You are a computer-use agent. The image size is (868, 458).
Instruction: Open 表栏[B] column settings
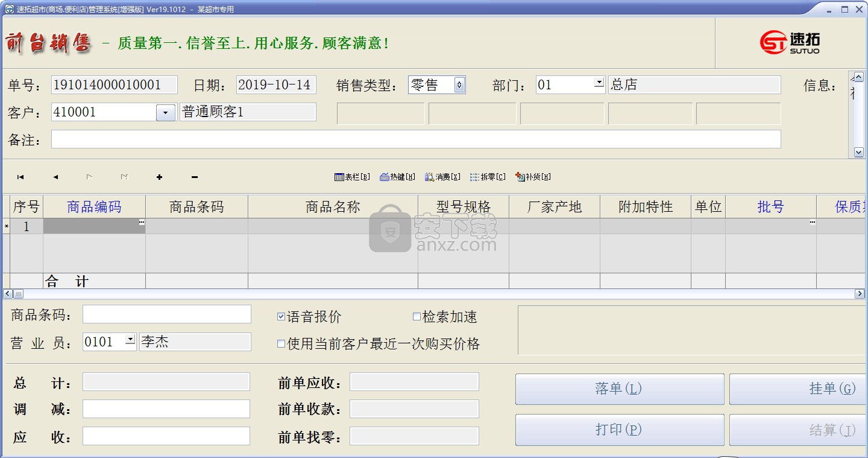[352, 177]
